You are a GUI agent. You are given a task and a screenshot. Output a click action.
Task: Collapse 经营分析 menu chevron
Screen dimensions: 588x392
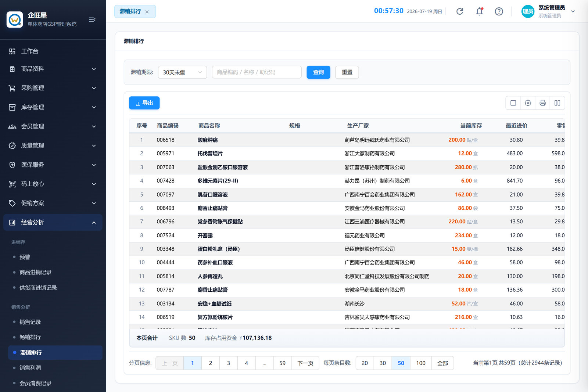pos(94,222)
